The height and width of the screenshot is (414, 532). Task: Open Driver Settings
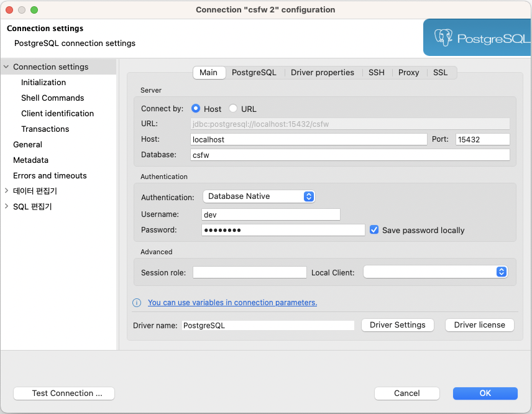(397, 325)
